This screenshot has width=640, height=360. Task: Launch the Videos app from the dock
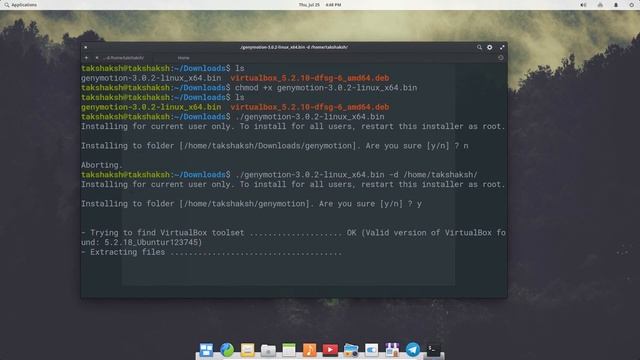point(330,350)
